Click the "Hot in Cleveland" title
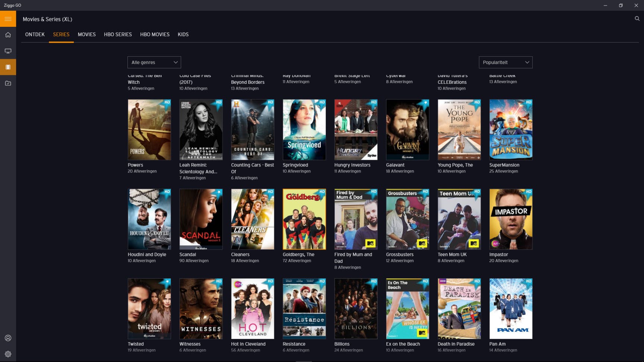This screenshot has height=362, width=644. click(248, 344)
